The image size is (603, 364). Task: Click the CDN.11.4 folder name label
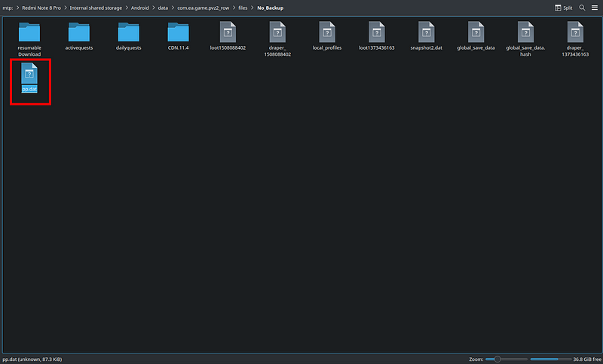click(178, 47)
